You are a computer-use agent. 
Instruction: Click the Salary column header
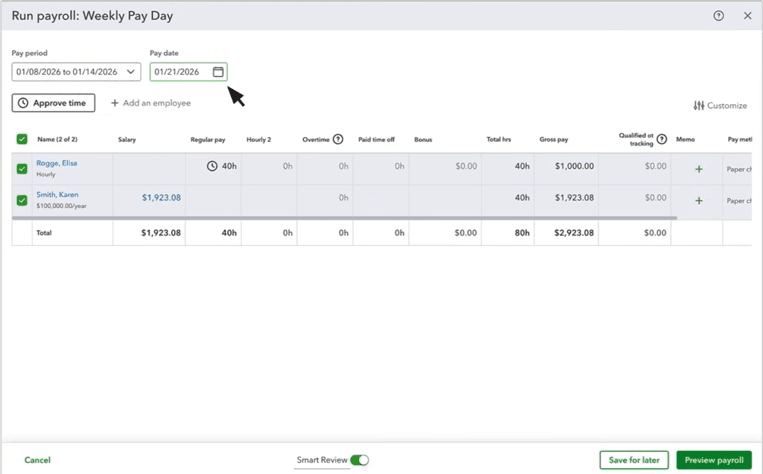tap(127, 140)
